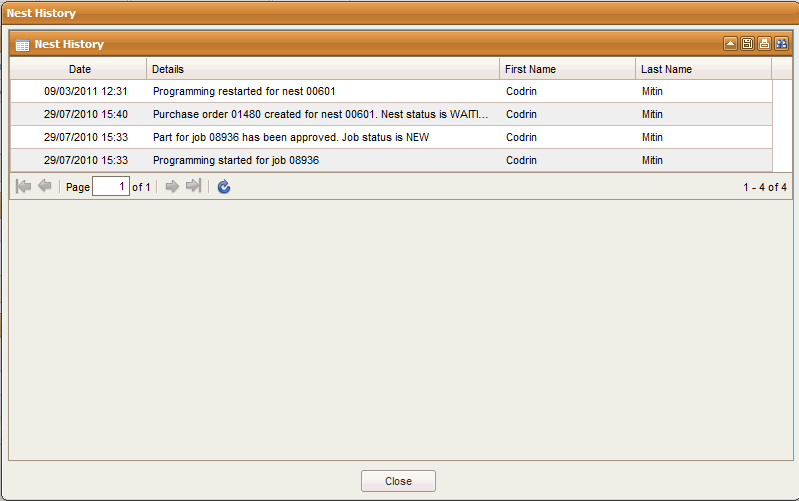
Task: Go to previous page arrow
Action: pos(45,187)
